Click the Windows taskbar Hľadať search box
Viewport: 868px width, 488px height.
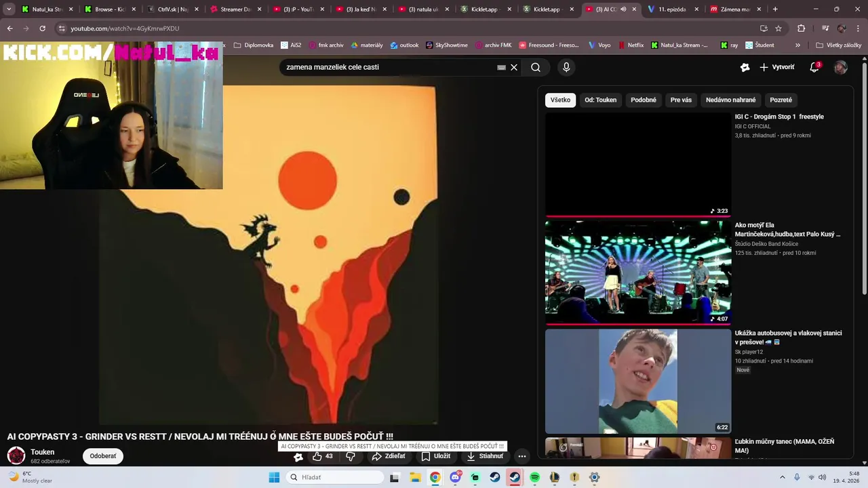336,477
